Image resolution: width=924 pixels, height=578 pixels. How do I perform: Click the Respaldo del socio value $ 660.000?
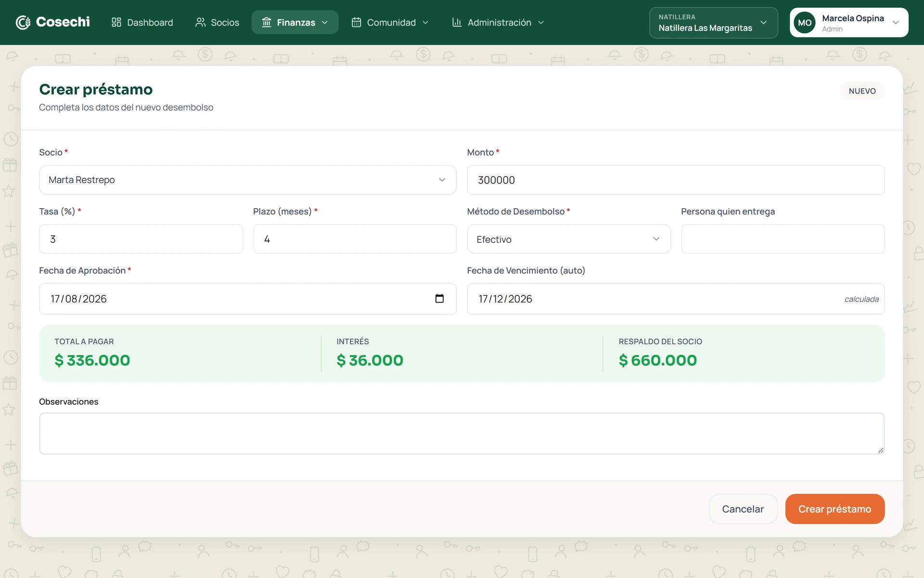[x=658, y=360]
